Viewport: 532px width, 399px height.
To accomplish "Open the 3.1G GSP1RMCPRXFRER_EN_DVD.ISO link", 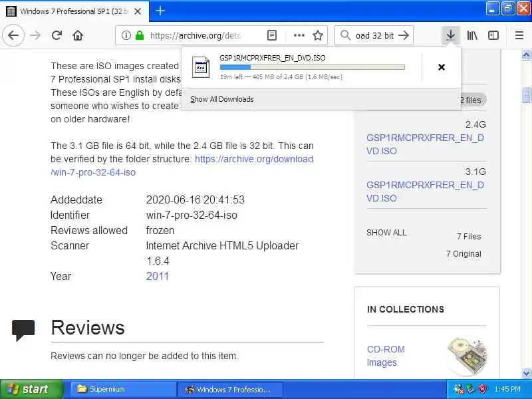I will tap(425, 192).
